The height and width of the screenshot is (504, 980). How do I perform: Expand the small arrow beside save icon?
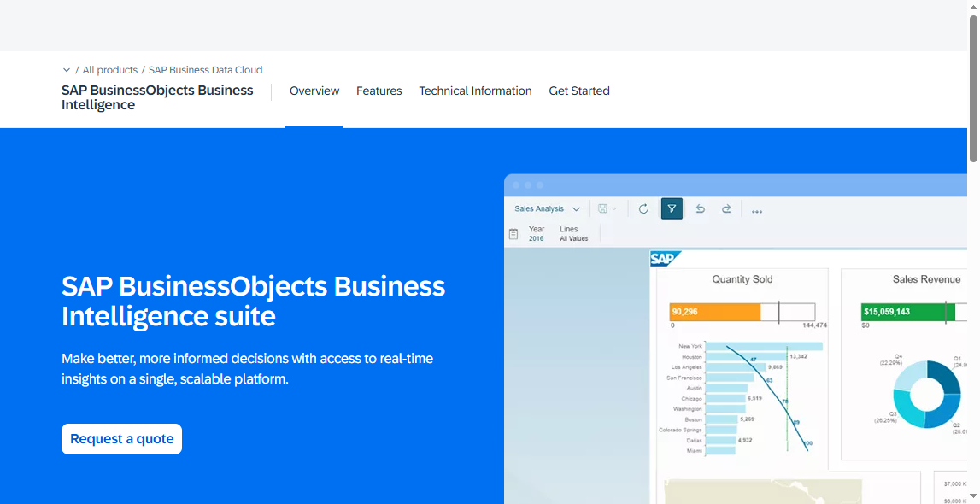click(614, 208)
